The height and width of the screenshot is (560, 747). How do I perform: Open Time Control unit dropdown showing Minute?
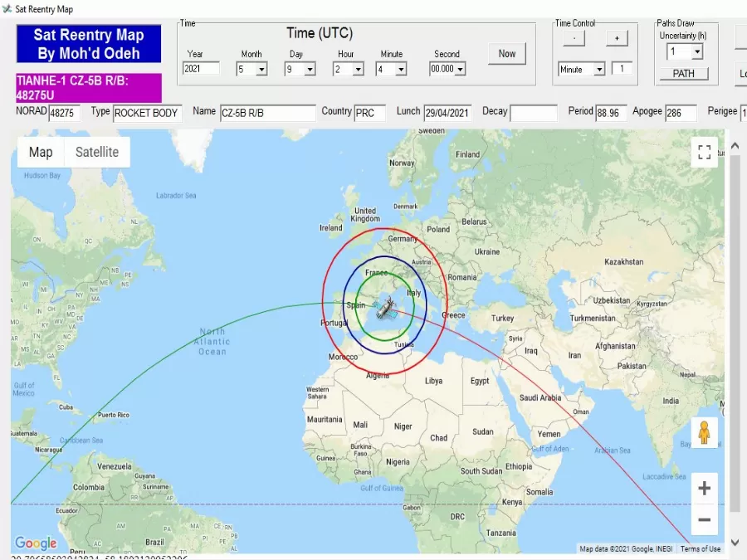(x=599, y=70)
